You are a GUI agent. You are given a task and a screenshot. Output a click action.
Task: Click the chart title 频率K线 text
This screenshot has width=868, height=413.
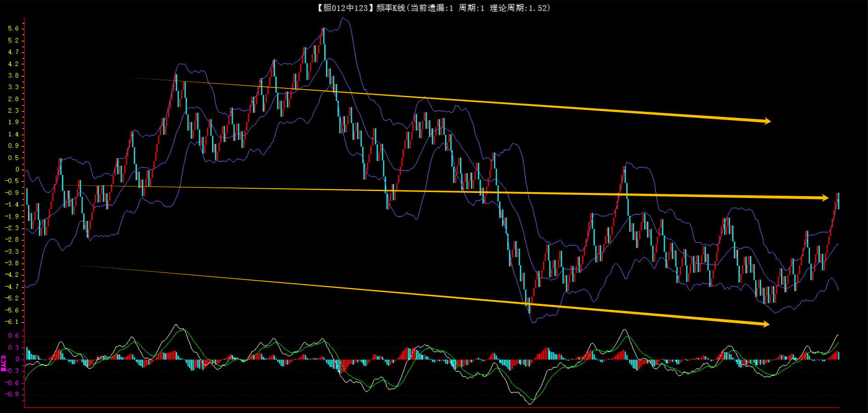390,8
